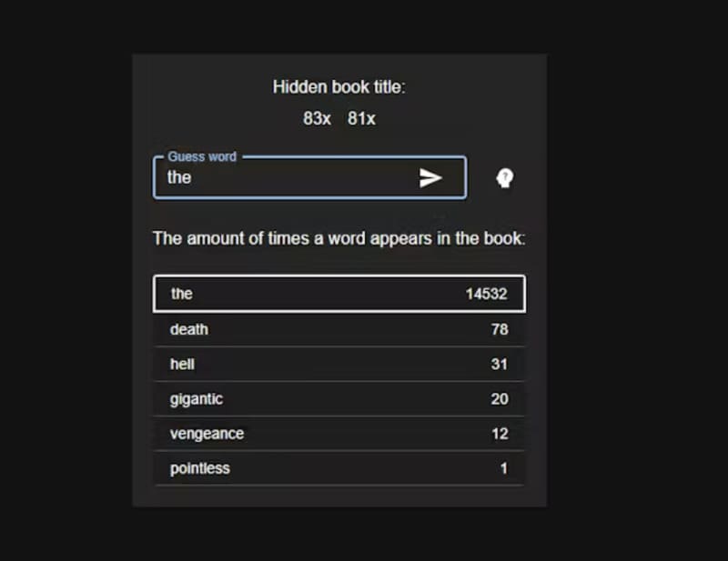
Task: Click the count 1 beside pointless
Action: [503, 468]
